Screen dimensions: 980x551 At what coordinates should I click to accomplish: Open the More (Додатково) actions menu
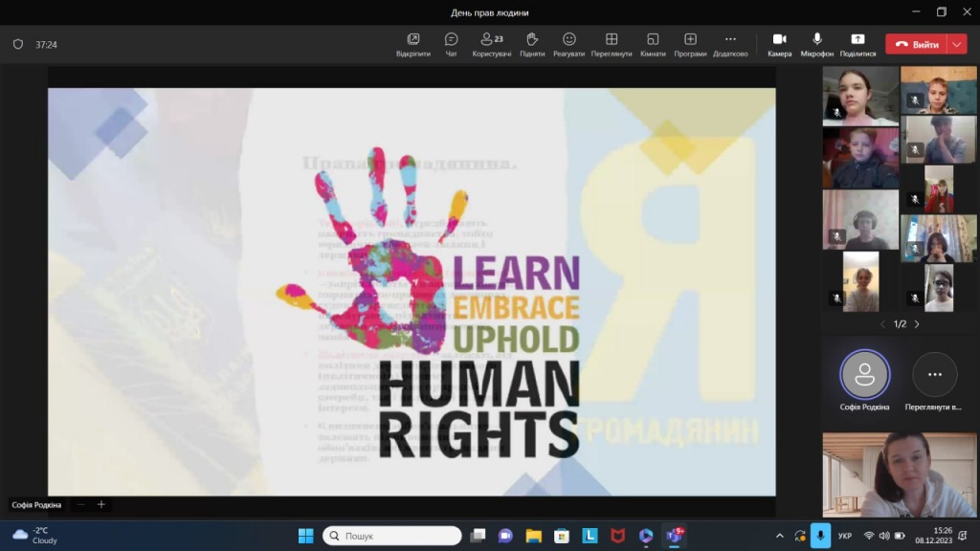730,44
